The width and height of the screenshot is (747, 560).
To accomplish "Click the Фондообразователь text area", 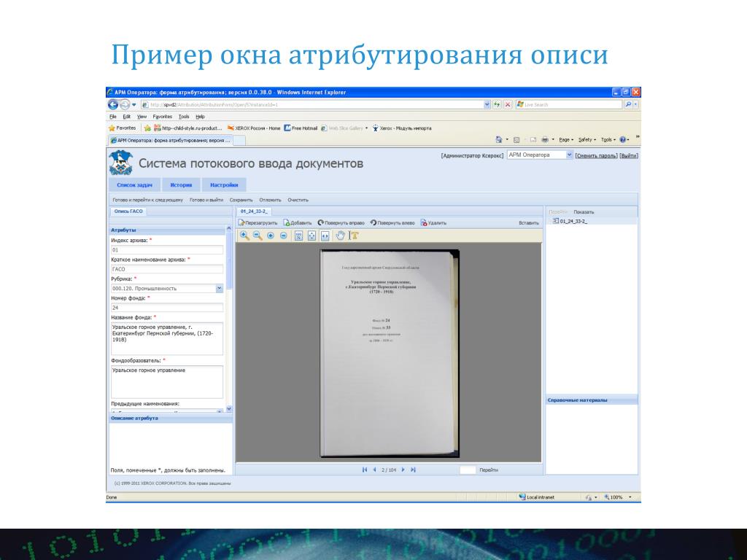I will 167,382.
